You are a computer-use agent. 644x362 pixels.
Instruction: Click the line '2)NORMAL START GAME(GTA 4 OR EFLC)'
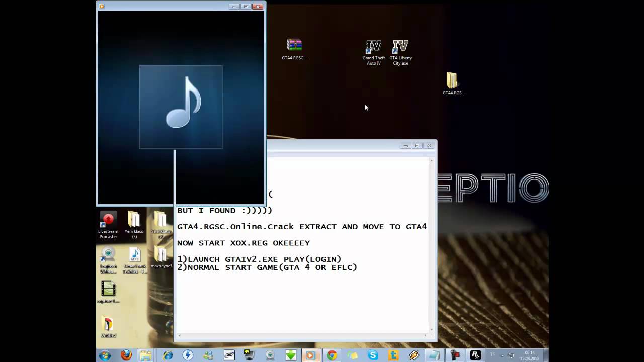pyautogui.click(x=267, y=267)
